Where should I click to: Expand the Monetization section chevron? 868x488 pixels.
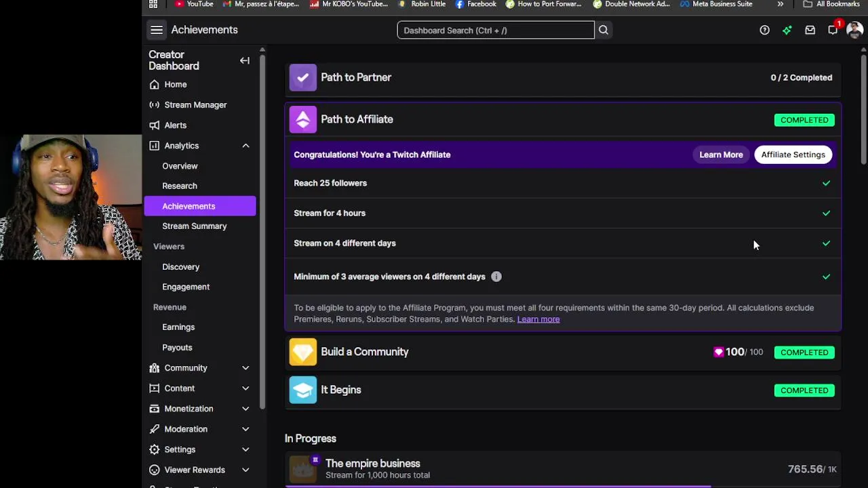[245, 409]
